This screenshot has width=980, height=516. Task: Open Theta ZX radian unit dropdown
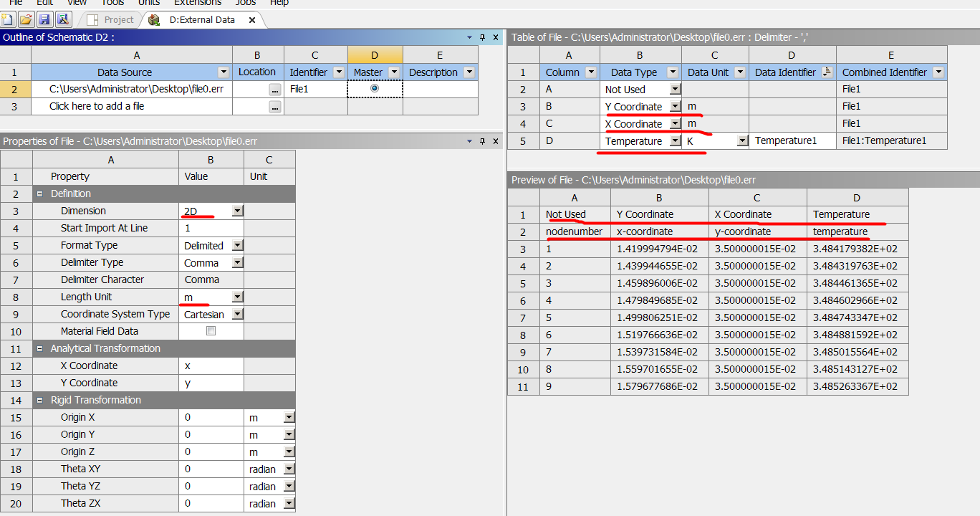[289, 503]
